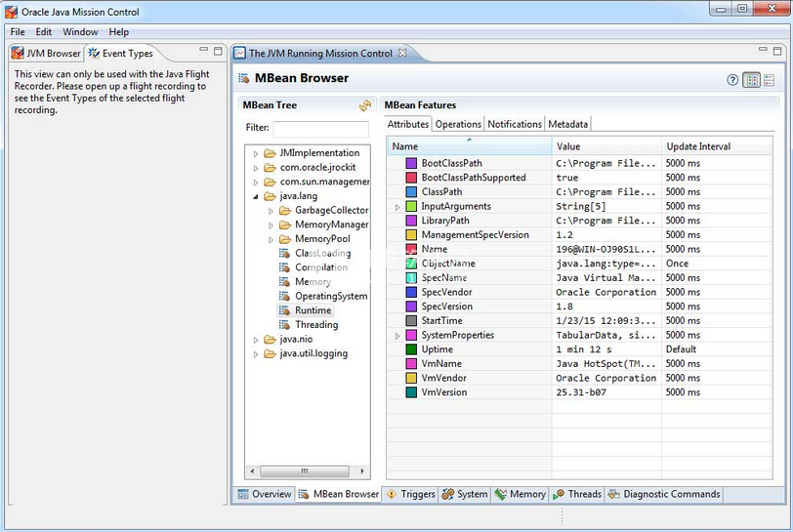Click the Triggers tab warning icon
The height and width of the screenshot is (532, 793).
[x=392, y=495]
